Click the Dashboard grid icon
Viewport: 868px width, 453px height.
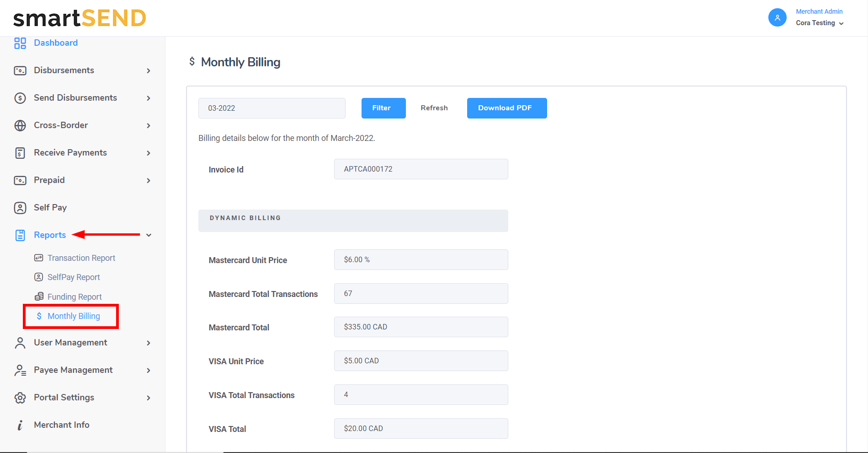point(20,43)
